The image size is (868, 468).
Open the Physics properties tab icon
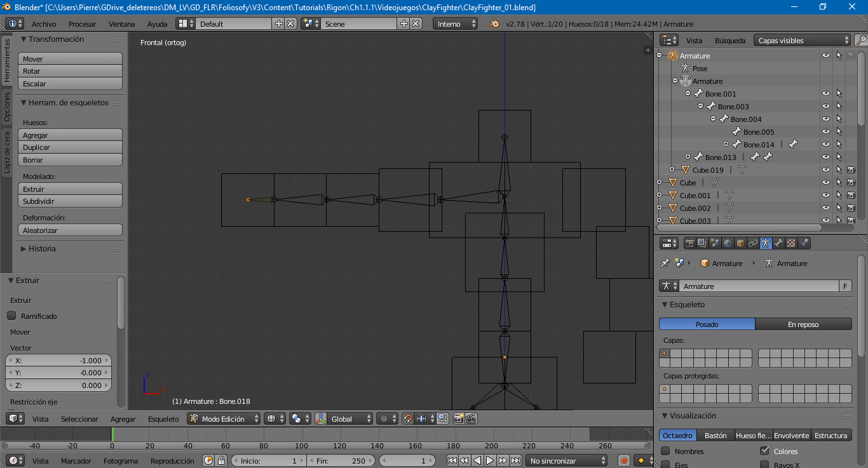[804, 243]
